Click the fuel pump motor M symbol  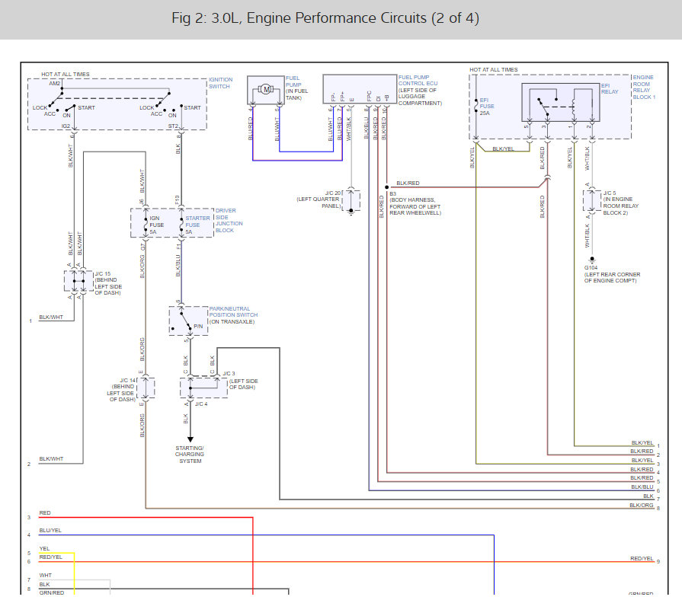pyautogui.click(x=266, y=90)
